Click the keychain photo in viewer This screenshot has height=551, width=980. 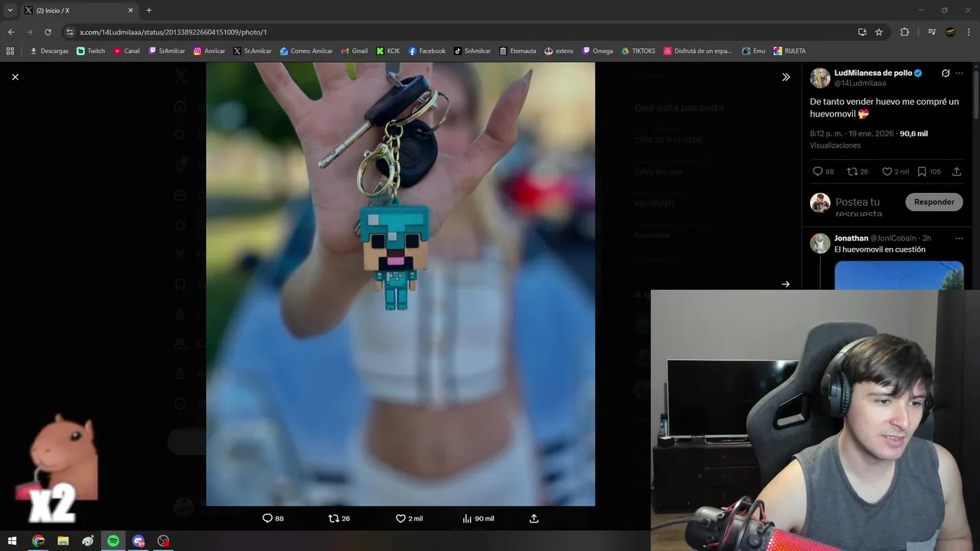click(400, 284)
